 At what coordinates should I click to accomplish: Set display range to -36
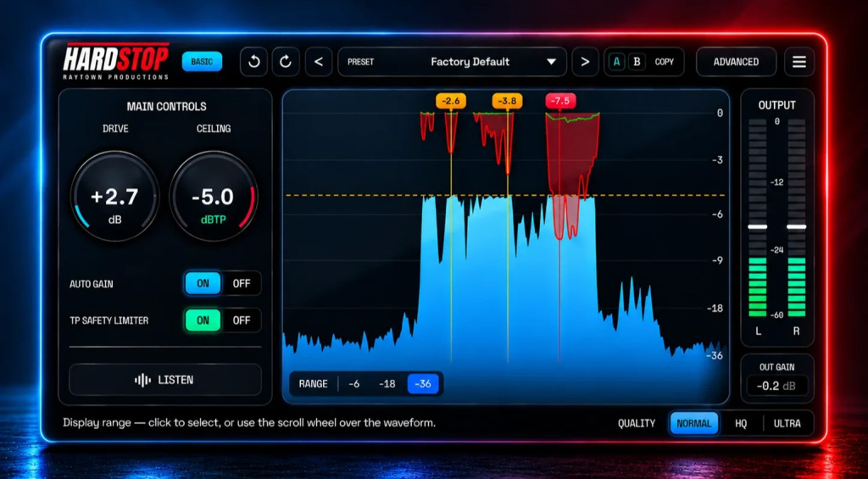tap(423, 384)
